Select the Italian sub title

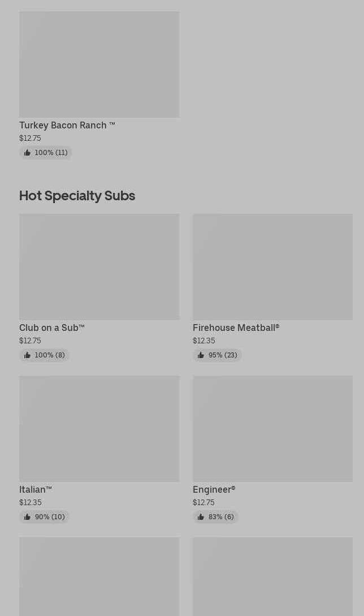tap(36, 489)
